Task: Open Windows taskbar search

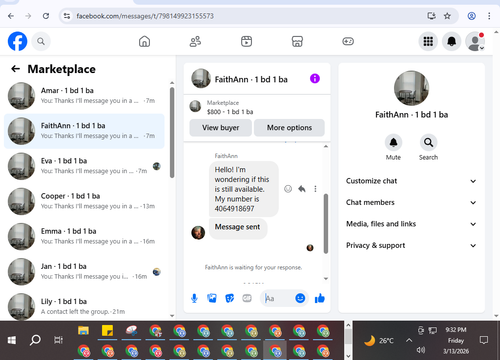Action: point(35,340)
